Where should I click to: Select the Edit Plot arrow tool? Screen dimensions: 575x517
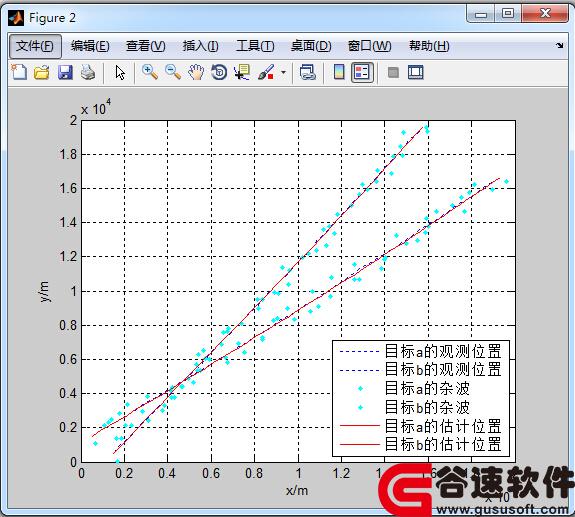(x=120, y=72)
